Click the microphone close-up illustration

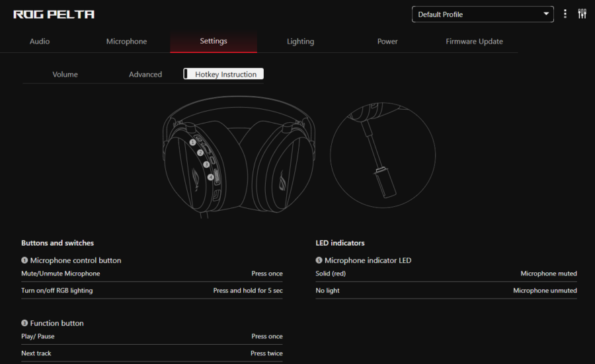pos(383,155)
